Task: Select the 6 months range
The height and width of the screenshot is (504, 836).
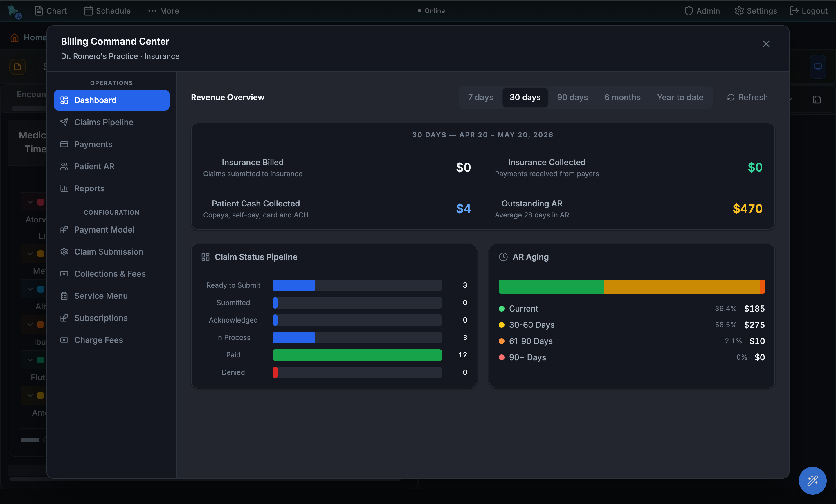Action: [622, 98]
